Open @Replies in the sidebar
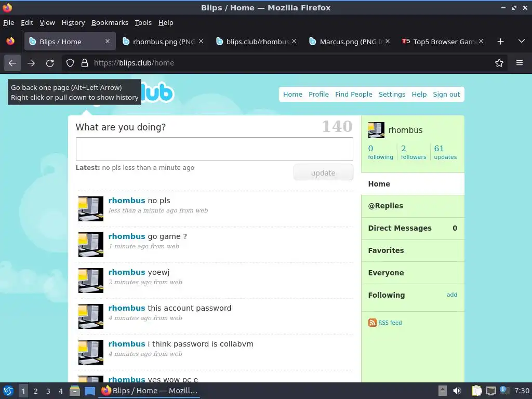Screen dimensions: 532x399 [413, 206]
